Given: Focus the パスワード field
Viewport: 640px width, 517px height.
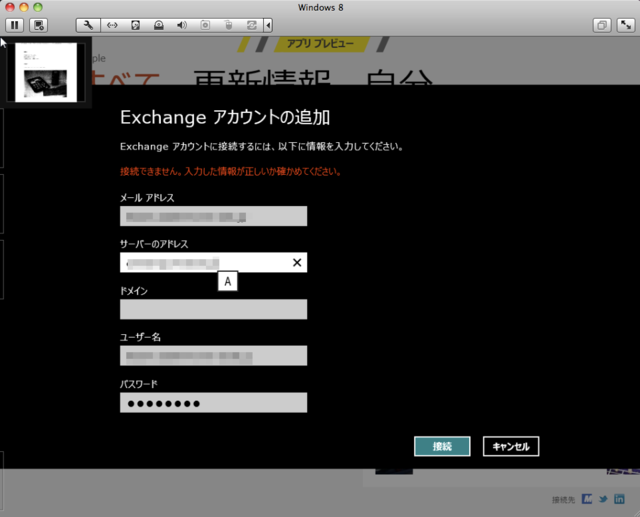Looking at the screenshot, I should coord(213,402).
